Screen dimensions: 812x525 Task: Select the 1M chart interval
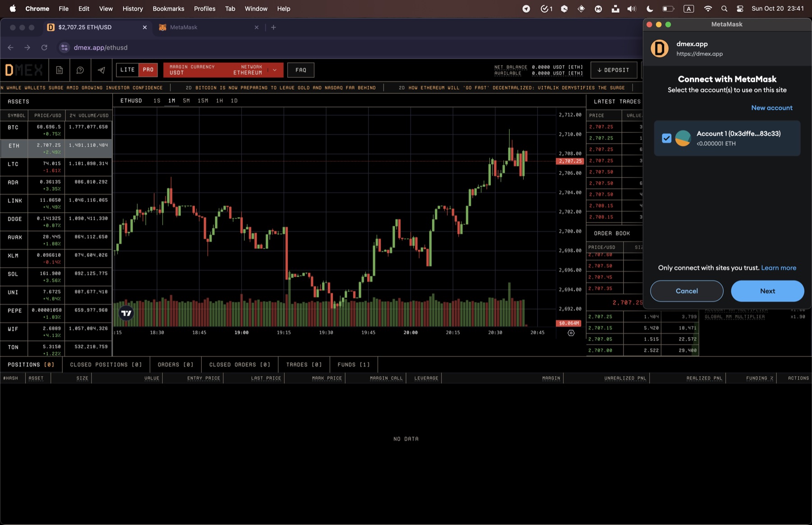coord(171,101)
